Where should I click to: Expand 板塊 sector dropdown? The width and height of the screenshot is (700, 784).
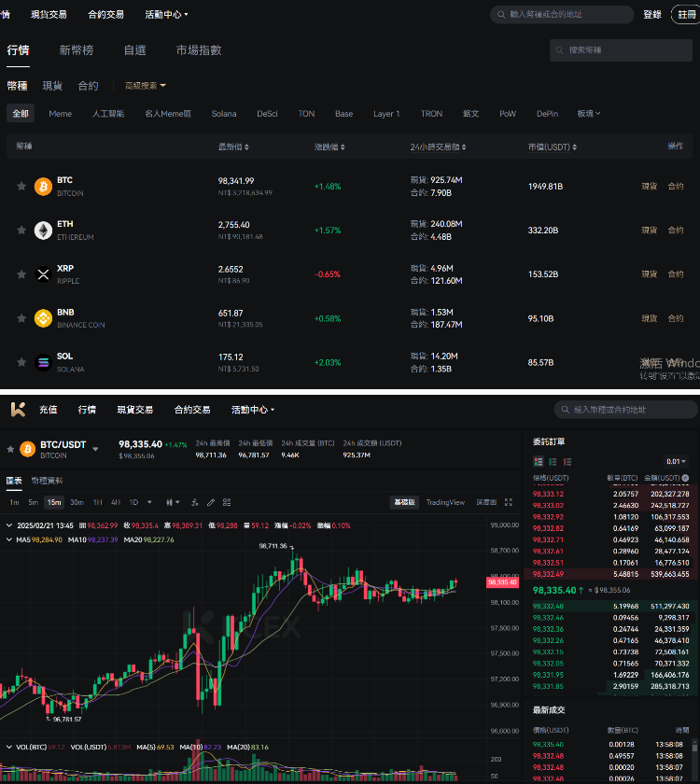click(589, 114)
